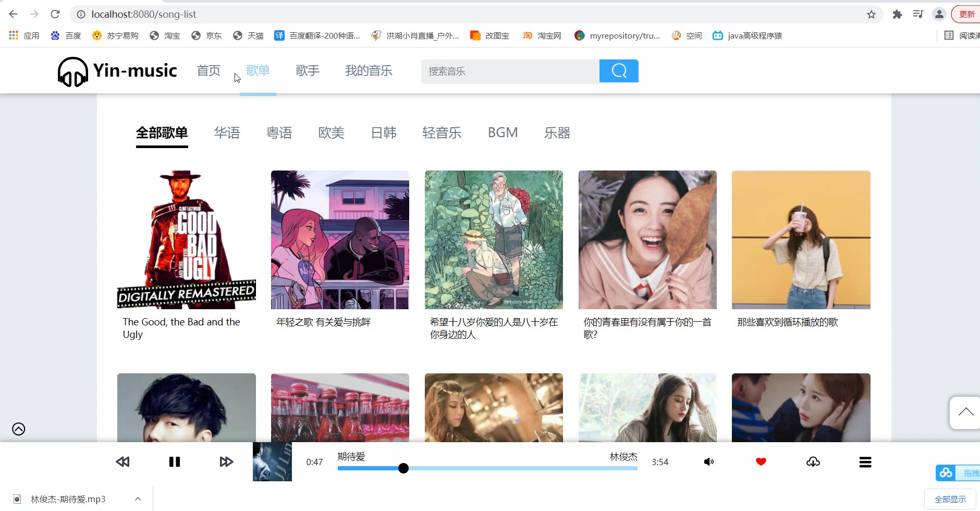Select 歌单 navigation item
The image size is (980, 511).
tap(258, 70)
